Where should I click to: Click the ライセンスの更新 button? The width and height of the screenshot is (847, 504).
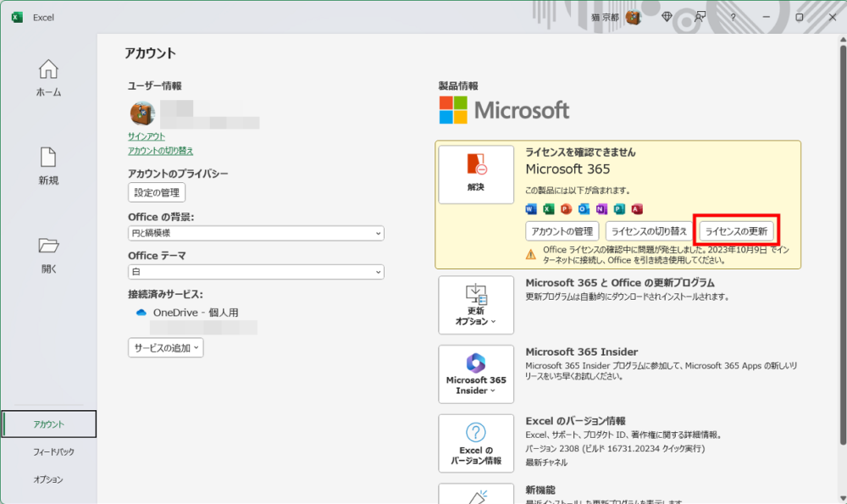[x=736, y=231]
